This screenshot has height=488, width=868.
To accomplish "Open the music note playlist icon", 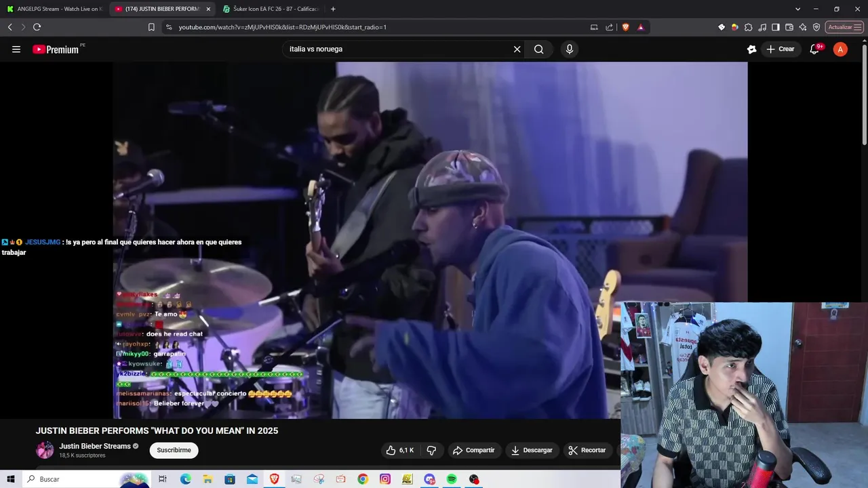I will [762, 27].
